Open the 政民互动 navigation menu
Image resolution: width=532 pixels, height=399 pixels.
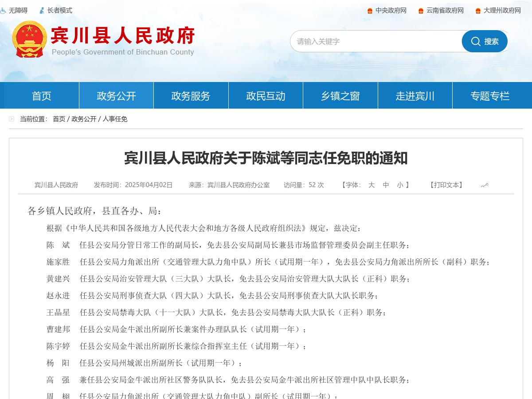(265, 96)
